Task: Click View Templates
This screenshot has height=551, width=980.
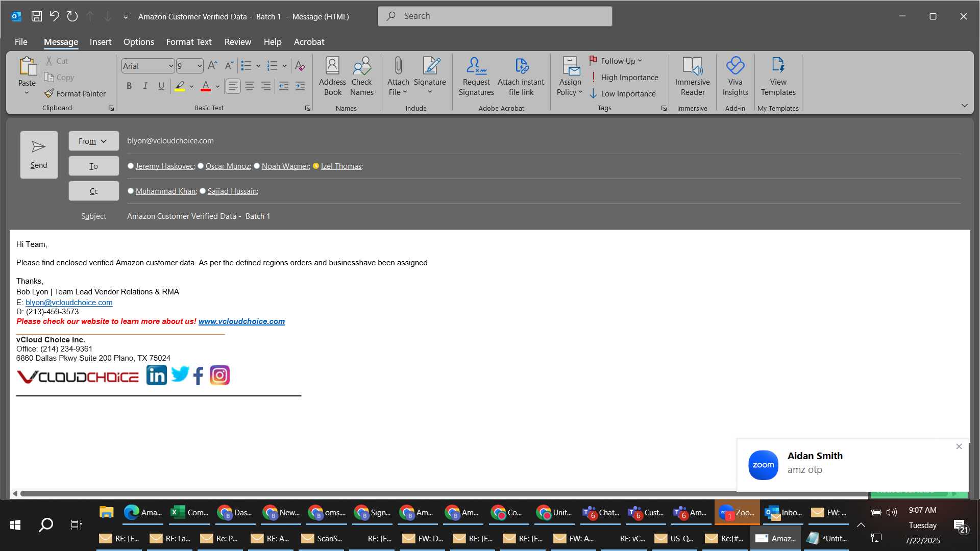Action: (778, 77)
